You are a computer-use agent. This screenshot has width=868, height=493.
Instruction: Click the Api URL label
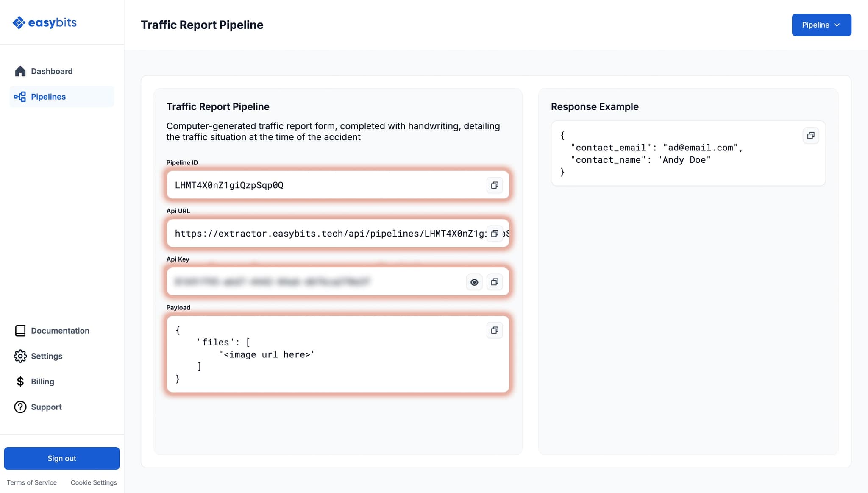click(x=178, y=211)
